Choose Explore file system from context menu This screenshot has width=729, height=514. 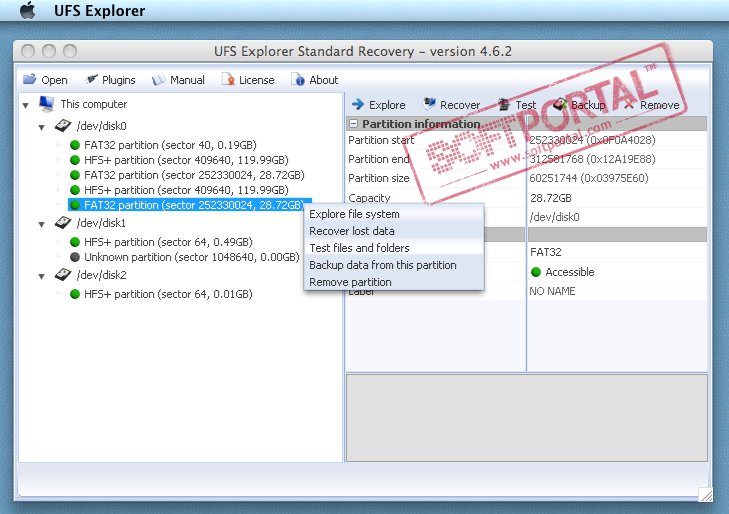pyautogui.click(x=394, y=214)
